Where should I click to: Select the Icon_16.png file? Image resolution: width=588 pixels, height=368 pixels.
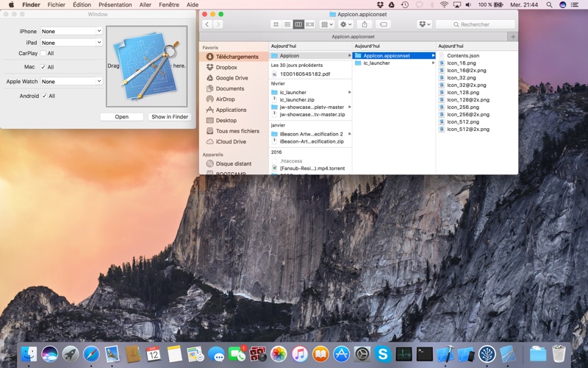tap(462, 63)
